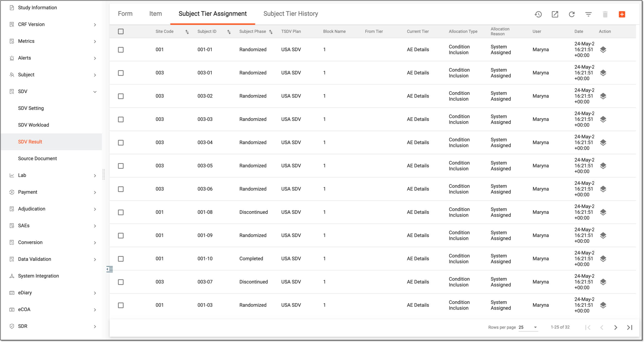Sort by Site Code column arrows
Image resolution: width=644 pixels, height=342 pixels.
click(x=187, y=32)
